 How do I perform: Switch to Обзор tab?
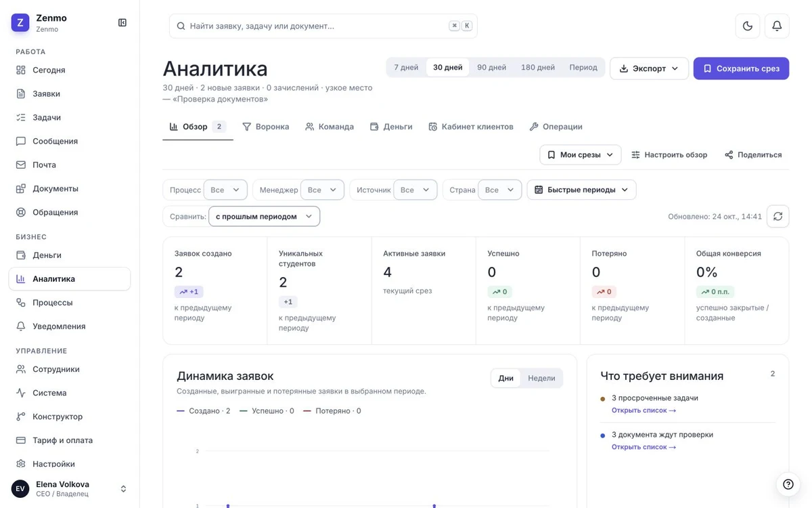197,127
